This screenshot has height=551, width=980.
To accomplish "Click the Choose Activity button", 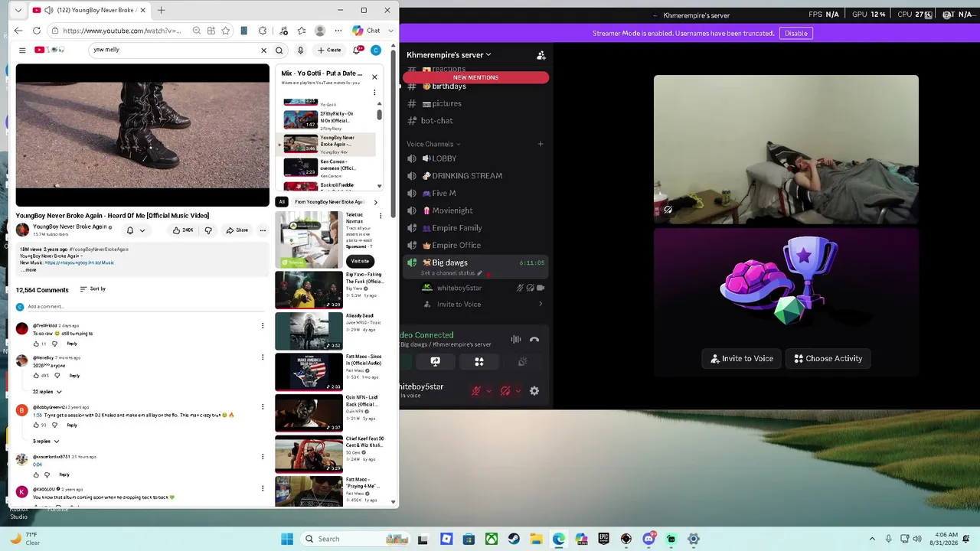I will coord(828,359).
